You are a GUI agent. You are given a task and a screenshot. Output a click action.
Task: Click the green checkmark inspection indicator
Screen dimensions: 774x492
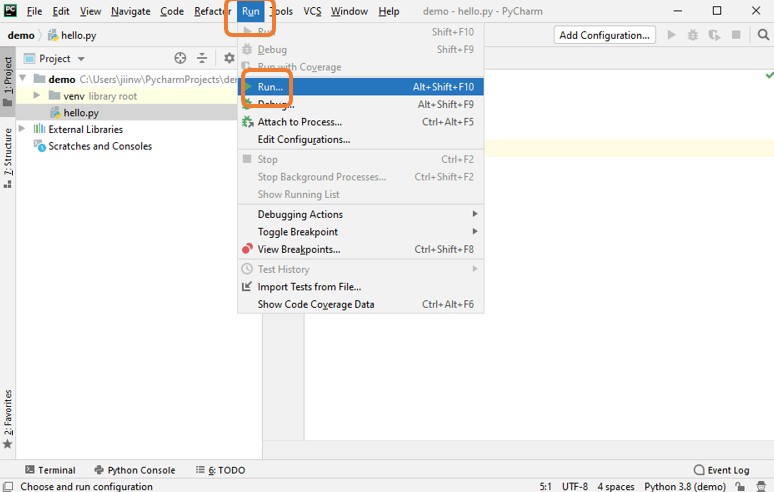click(769, 76)
